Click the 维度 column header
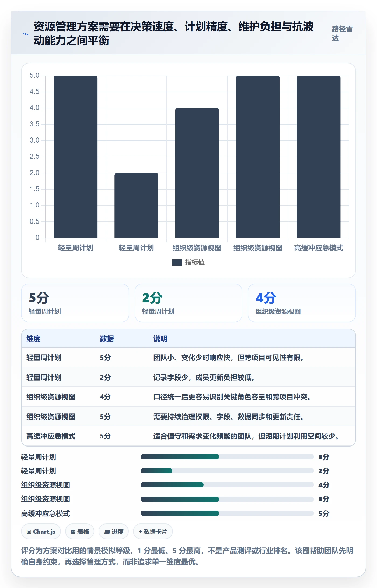This screenshot has height=588, width=377. (33, 339)
